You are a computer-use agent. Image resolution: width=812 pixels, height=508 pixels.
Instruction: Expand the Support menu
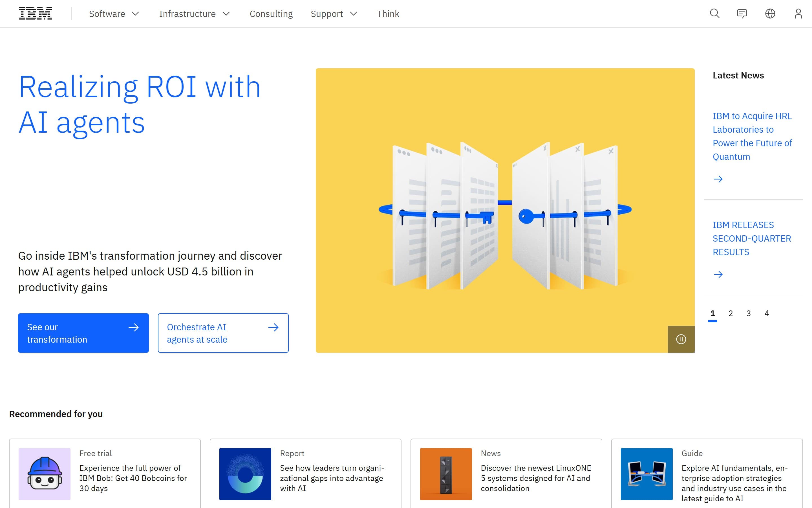point(334,14)
